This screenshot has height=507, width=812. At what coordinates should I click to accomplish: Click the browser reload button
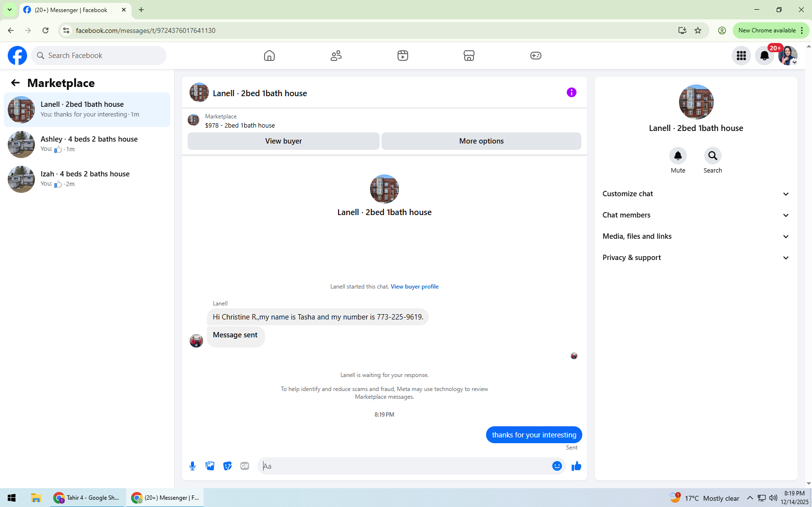click(45, 30)
